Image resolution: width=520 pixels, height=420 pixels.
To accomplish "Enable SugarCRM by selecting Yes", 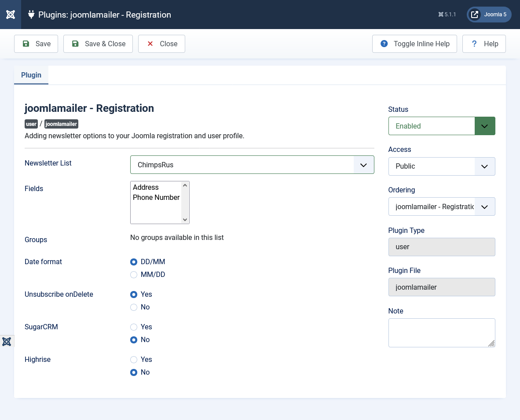I will click(134, 327).
